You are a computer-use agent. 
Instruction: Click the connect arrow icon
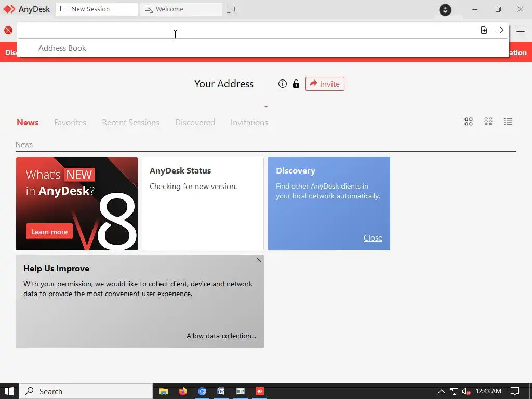point(500,30)
